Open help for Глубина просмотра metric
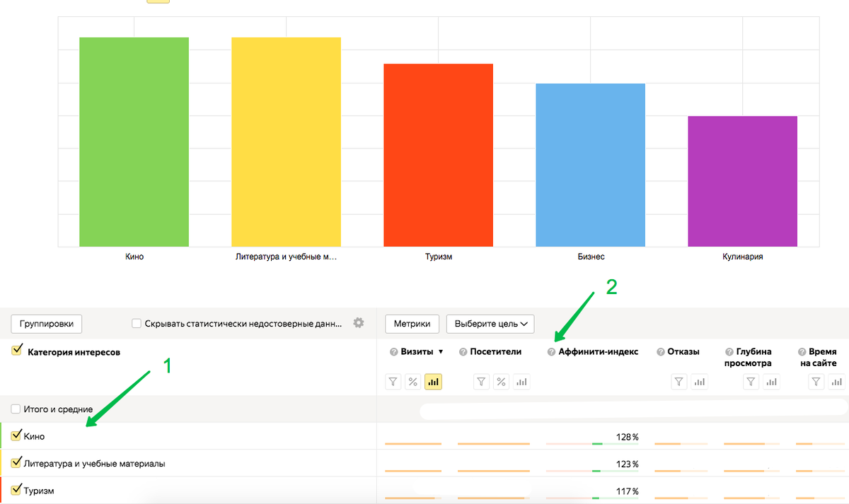Screen dimensions: 849x504 click(x=729, y=351)
